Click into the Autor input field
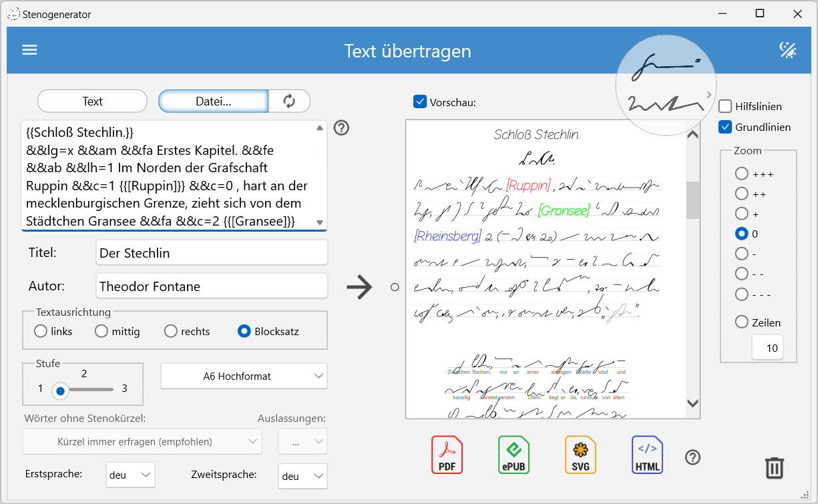This screenshot has height=504, width=818. (212, 286)
